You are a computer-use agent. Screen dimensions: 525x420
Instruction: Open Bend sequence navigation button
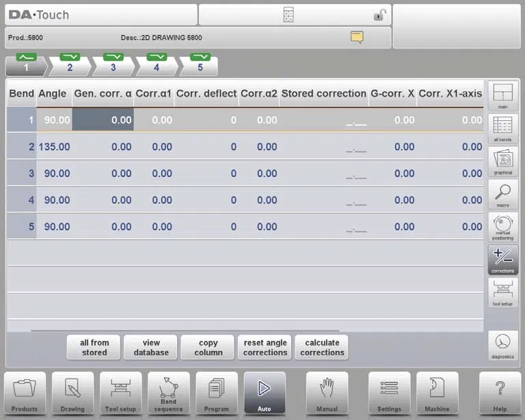(168, 393)
